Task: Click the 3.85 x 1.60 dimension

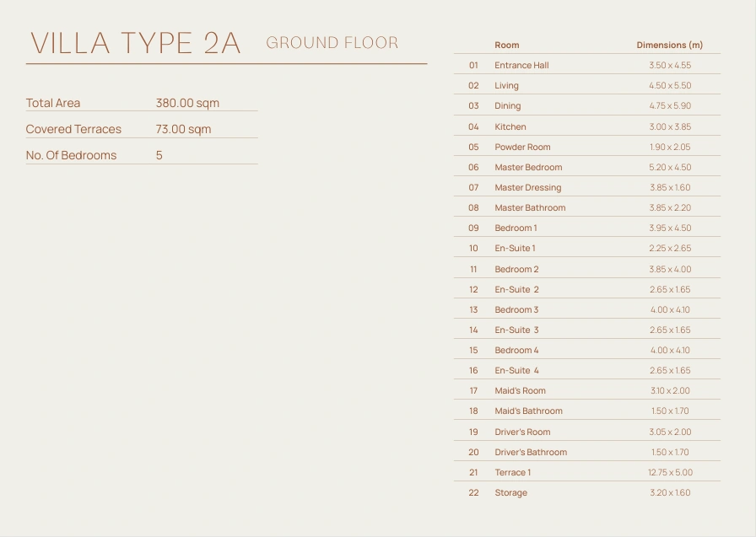Action: click(x=670, y=187)
